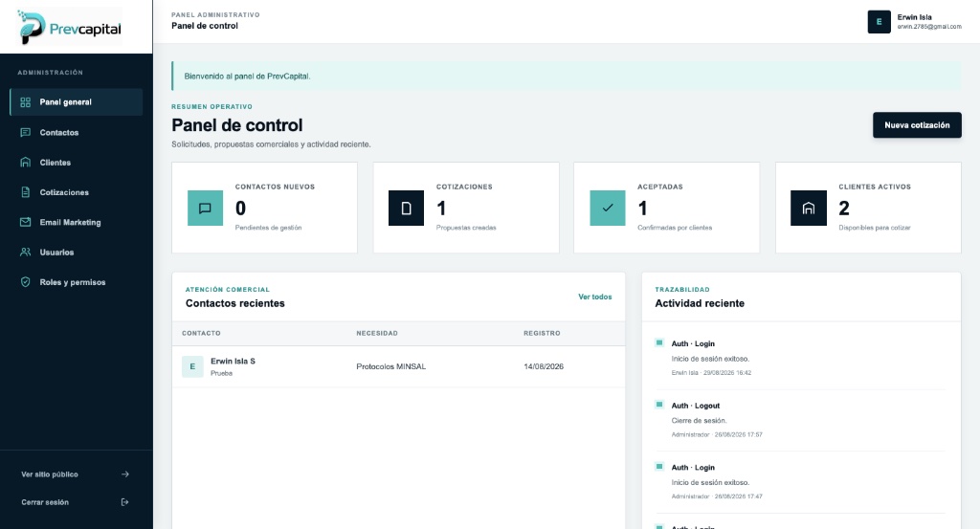This screenshot has height=529, width=980.
Task: Click the Email Marketing envelope icon
Action: (x=25, y=222)
